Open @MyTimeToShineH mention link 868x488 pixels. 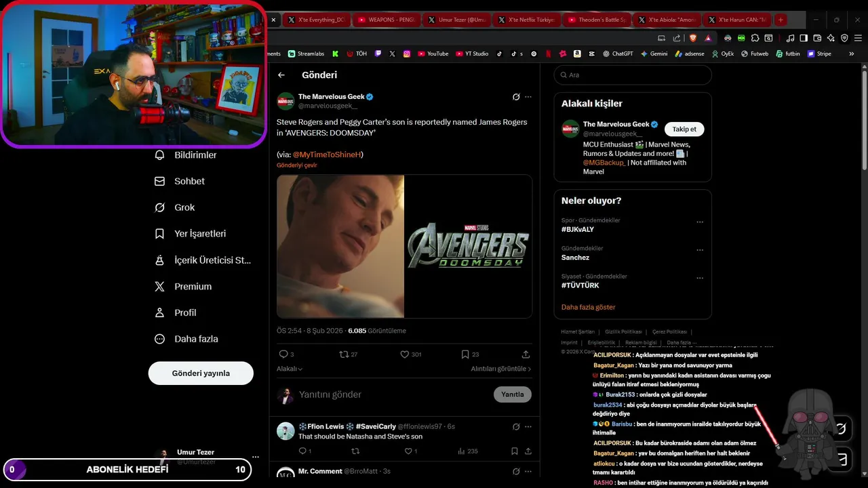(326, 155)
